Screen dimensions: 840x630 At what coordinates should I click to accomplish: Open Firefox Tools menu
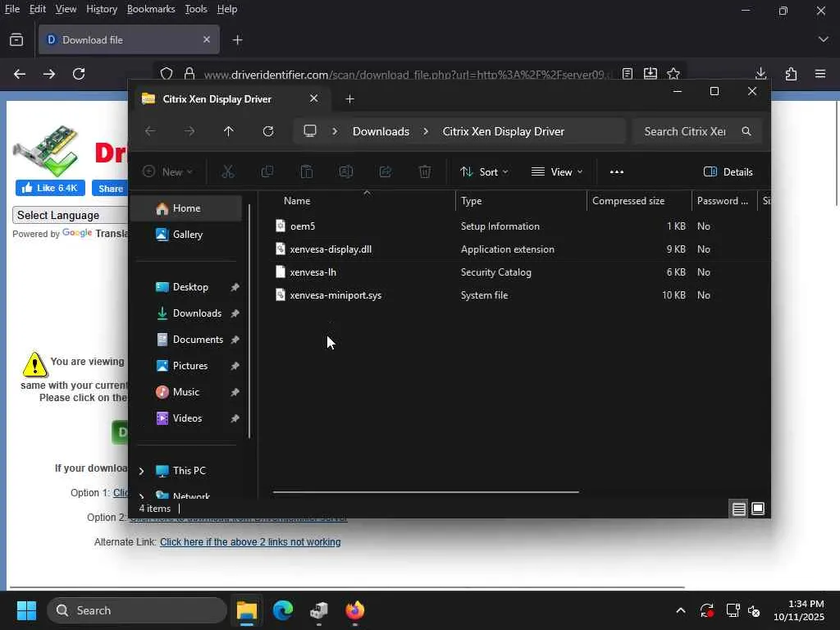(x=196, y=9)
